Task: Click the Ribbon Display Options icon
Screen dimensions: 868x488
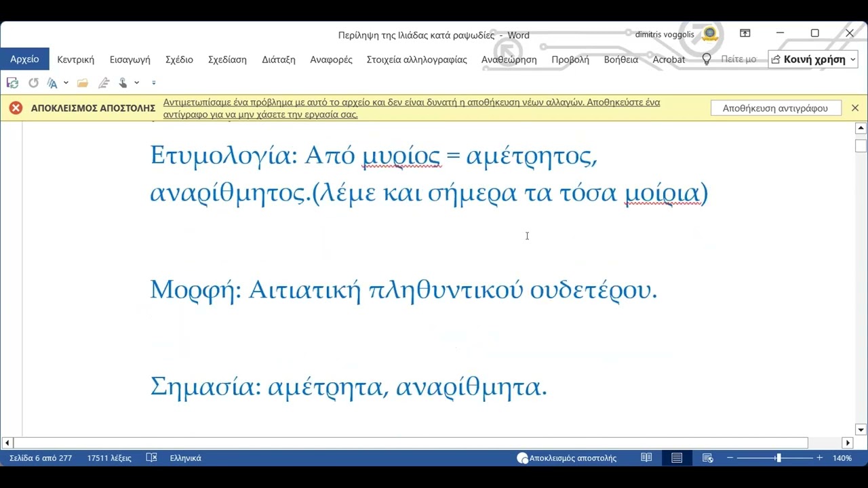Action: point(745,33)
